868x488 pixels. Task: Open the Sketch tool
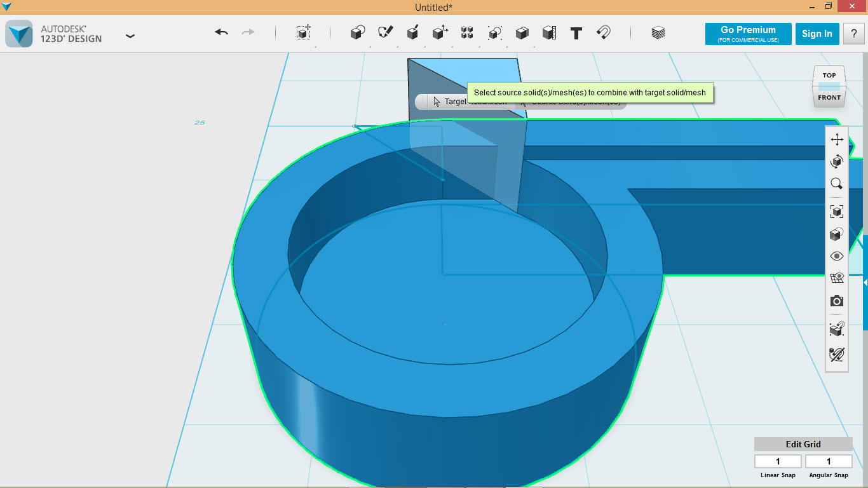pyautogui.click(x=384, y=33)
